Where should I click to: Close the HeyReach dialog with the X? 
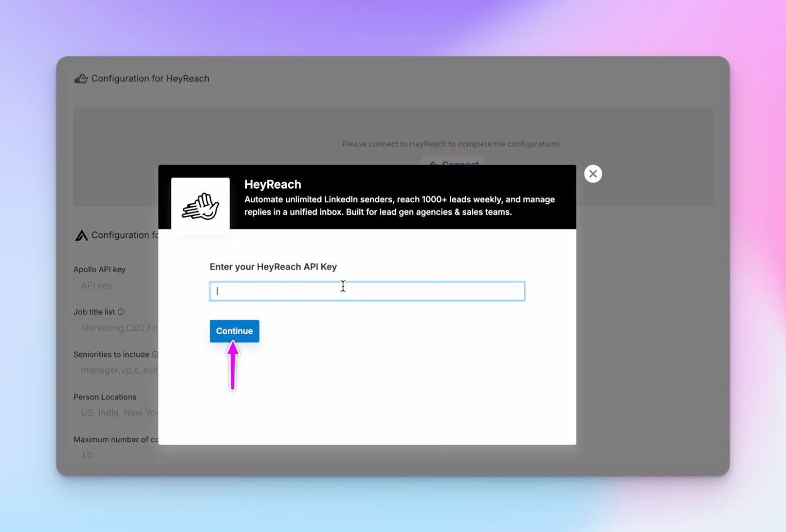(593, 174)
